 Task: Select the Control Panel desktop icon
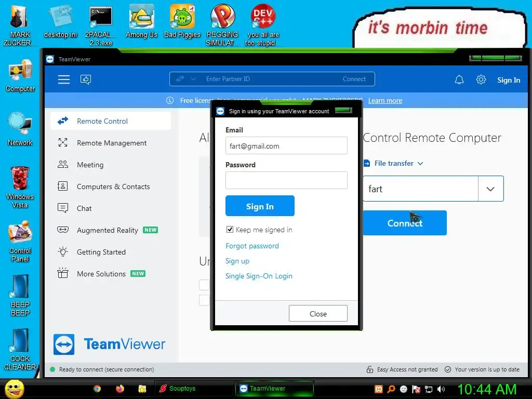(20, 242)
